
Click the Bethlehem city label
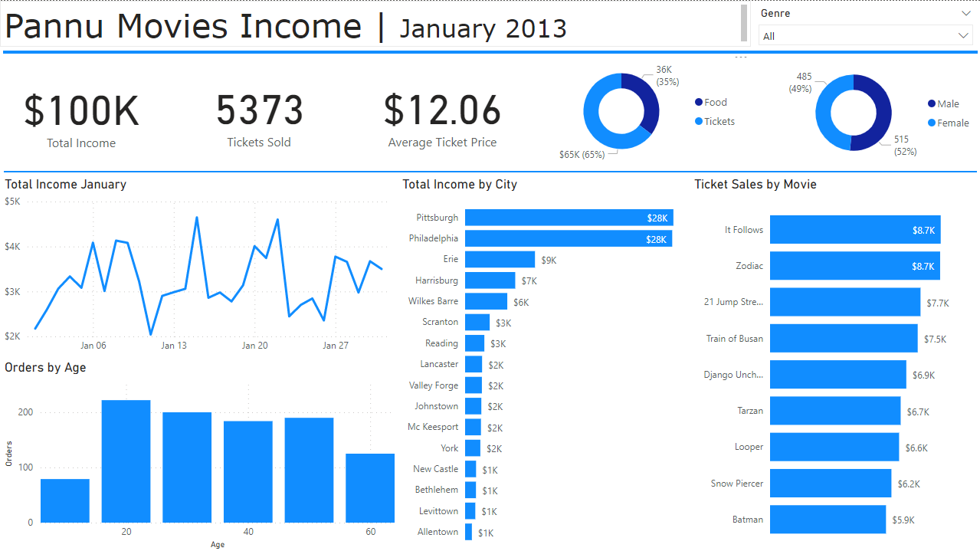(437, 489)
